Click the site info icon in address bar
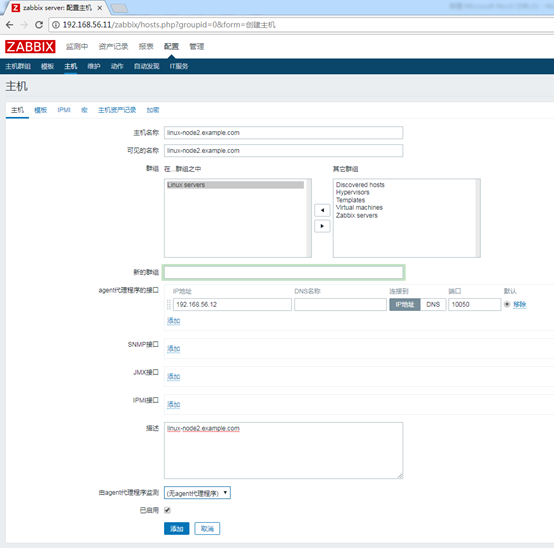 [56, 25]
